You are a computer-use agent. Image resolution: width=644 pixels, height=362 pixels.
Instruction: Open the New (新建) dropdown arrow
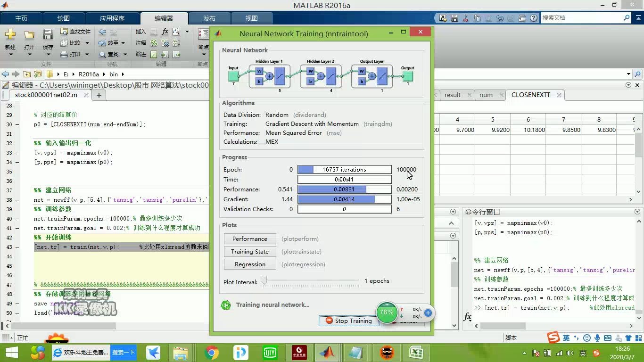coord(10,54)
